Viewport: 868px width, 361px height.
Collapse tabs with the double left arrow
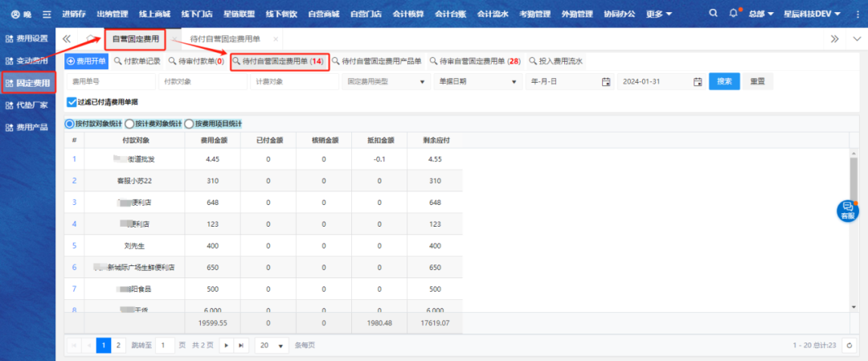tap(67, 39)
